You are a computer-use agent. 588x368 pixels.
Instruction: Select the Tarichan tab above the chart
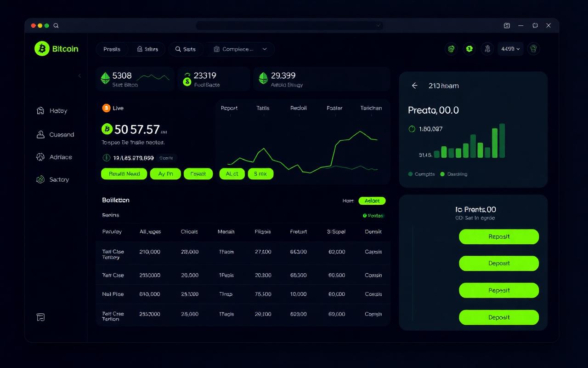370,108
